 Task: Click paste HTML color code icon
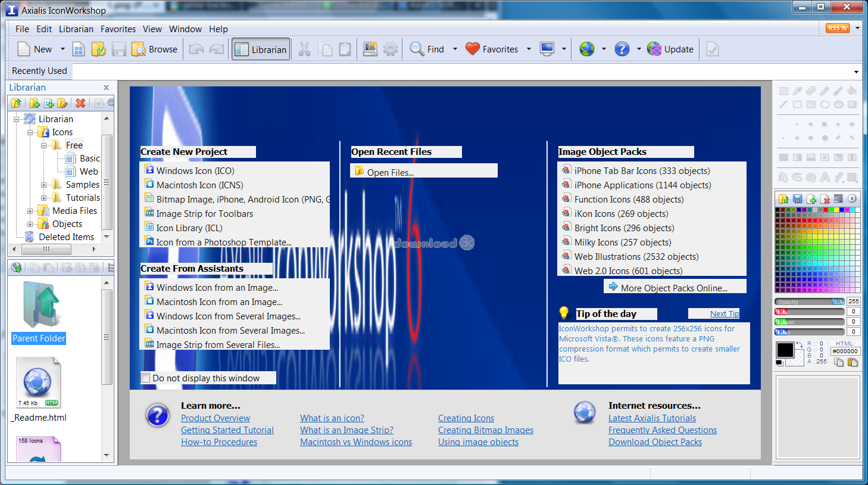(x=852, y=362)
